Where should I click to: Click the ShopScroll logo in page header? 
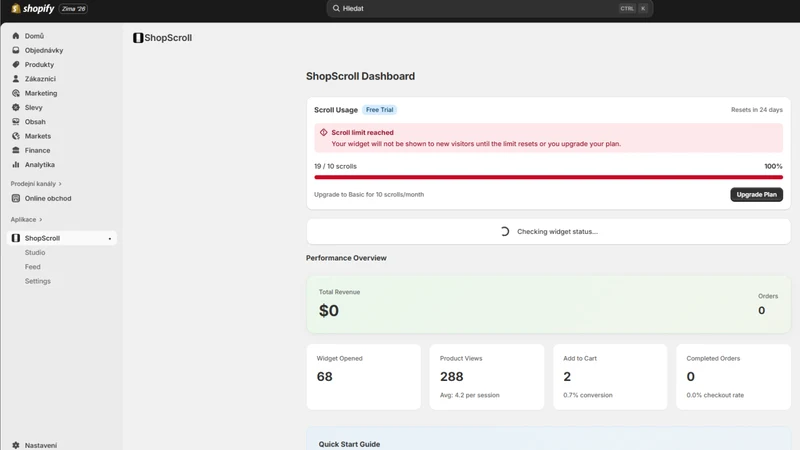(138, 38)
